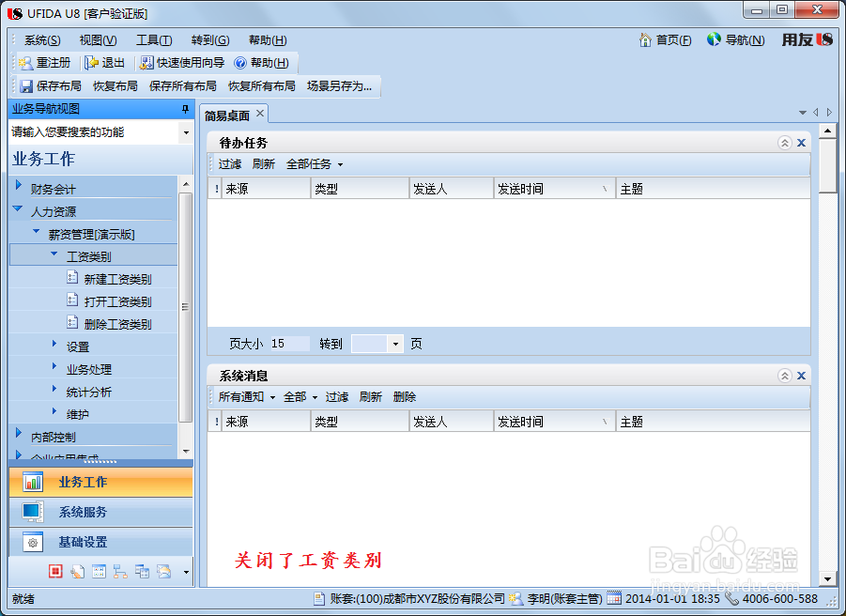Click 恢复所有布局 toolbar button
The height and width of the screenshot is (616, 846).
(262, 86)
